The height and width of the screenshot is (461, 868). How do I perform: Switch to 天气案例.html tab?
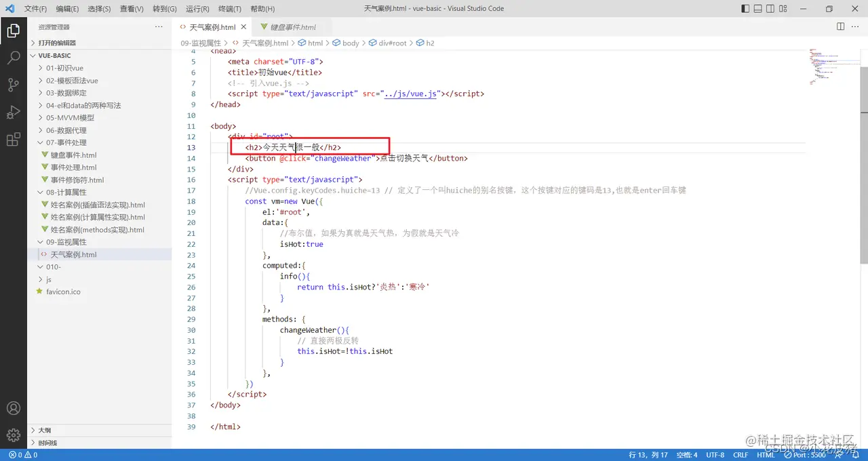pos(212,27)
